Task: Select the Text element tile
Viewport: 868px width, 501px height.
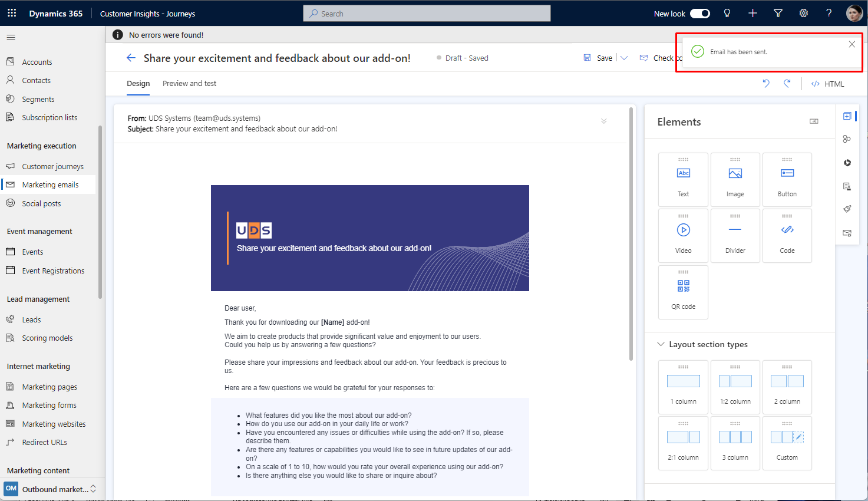Action: coord(684,180)
